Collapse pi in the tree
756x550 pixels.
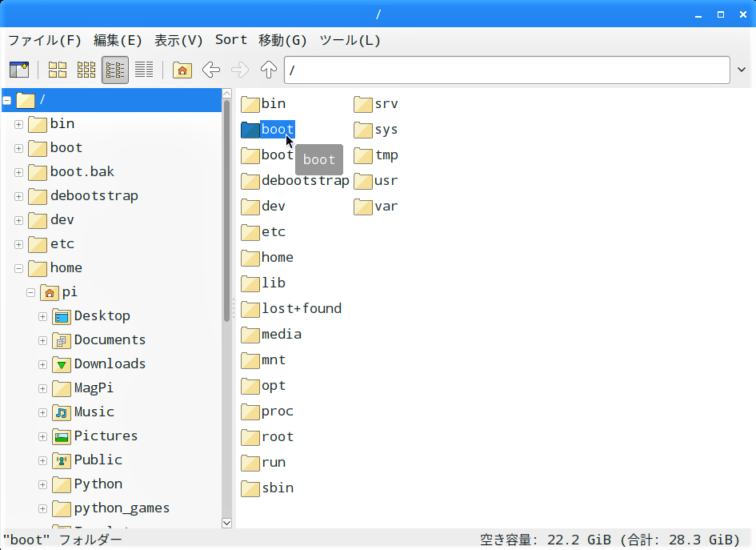(31, 293)
